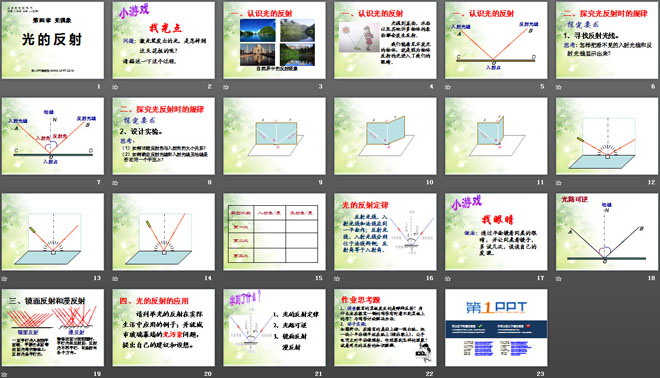Viewport: 660px width, 378px height.
Task: Select slide 12 with laser and protractor
Action: click(607, 136)
